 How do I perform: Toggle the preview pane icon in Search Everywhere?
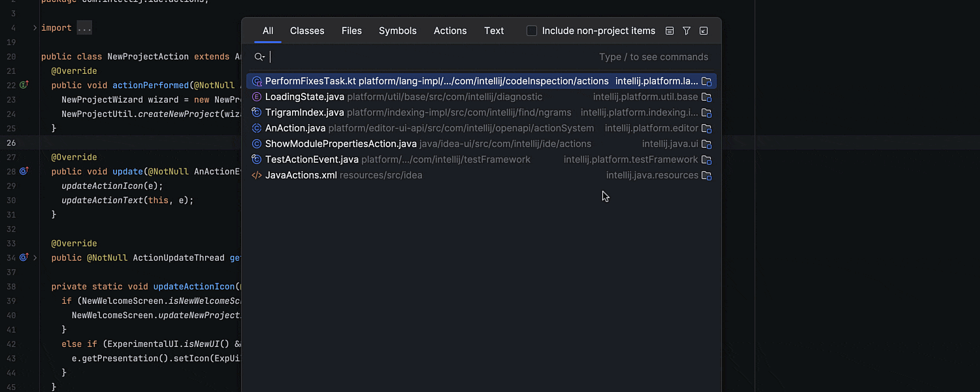(670, 30)
